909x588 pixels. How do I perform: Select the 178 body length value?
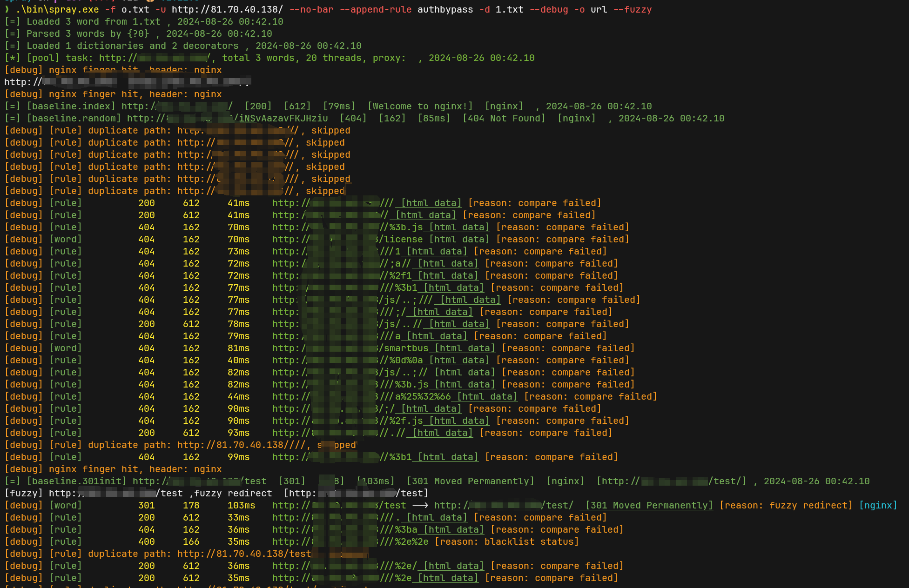point(191,505)
